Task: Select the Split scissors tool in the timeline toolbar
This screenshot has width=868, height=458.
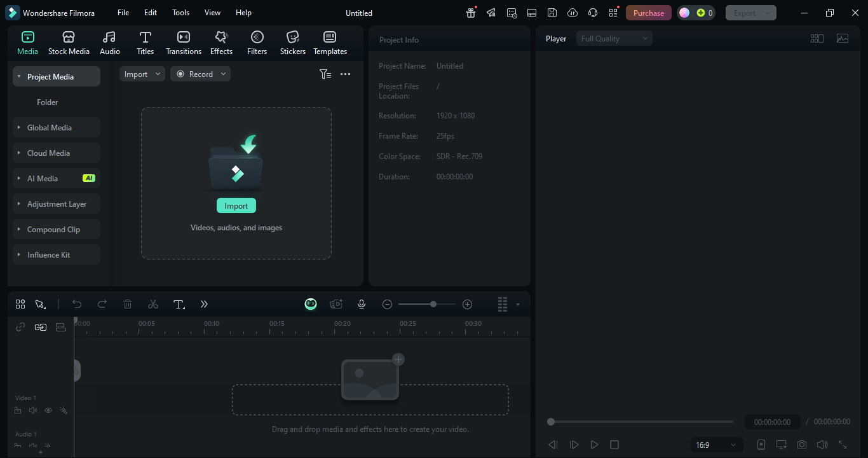Action: pos(153,304)
